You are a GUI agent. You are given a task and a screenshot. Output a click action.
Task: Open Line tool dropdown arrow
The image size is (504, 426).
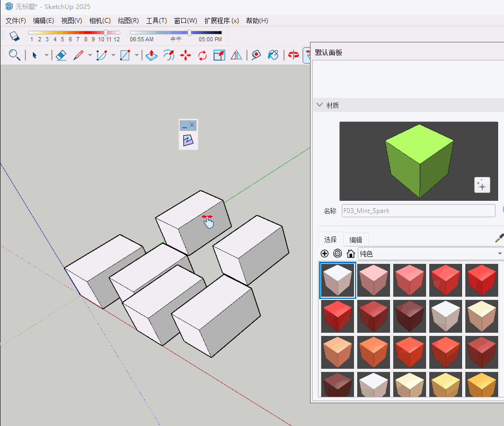coord(90,55)
